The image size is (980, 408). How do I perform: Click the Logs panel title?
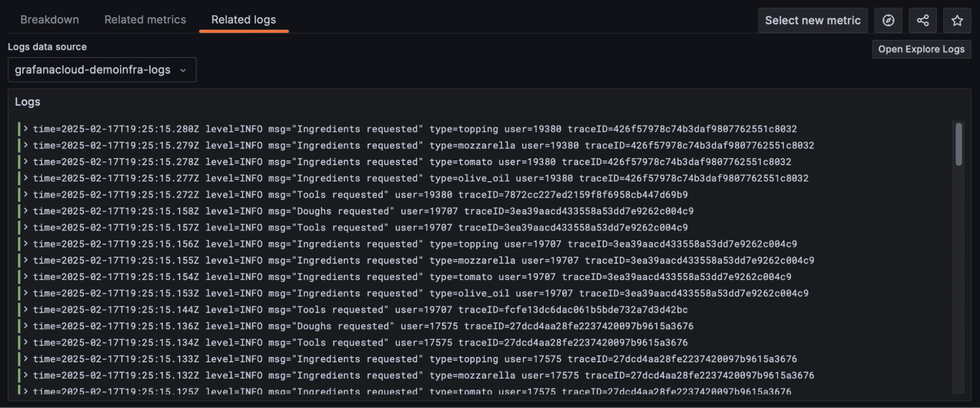[x=27, y=102]
